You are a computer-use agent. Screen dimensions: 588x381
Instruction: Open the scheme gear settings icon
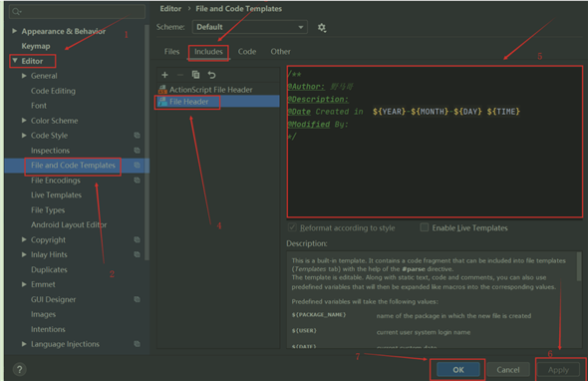tap(322, 27)
